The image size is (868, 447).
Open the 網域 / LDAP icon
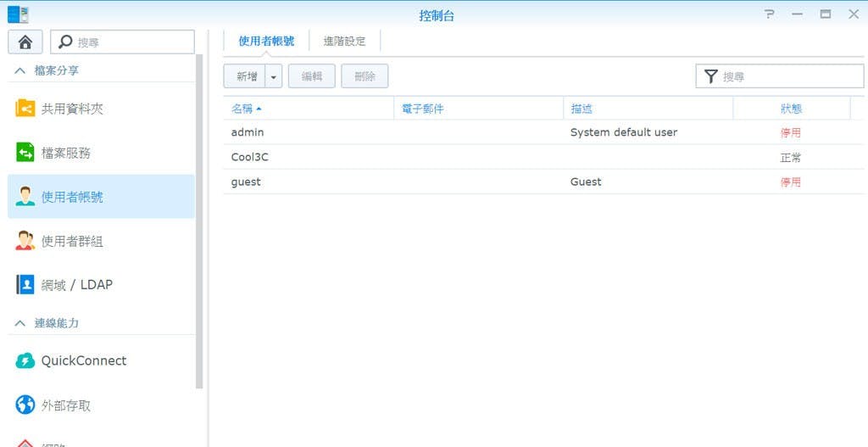pyautogui.click(x=25, y=284)
